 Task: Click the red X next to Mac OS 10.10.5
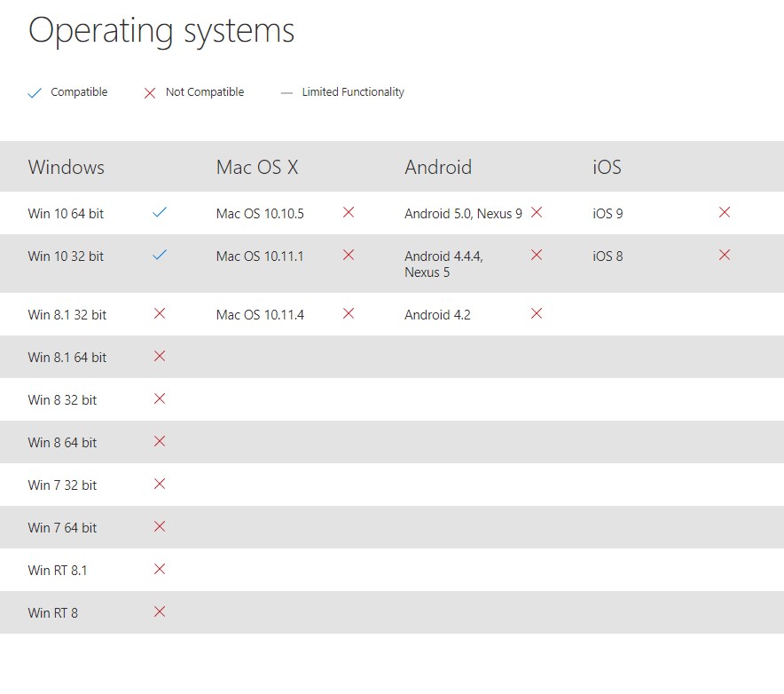point(349,212)
